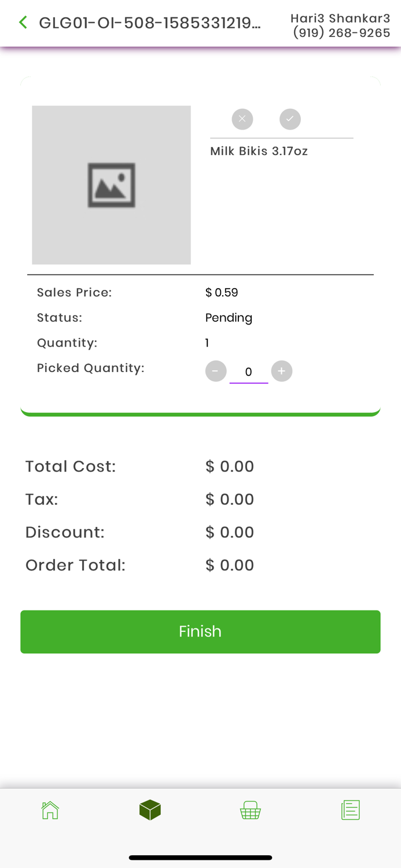401x868 pixels.
Task: Open the document list tab icon
Action: click(351, 810)
